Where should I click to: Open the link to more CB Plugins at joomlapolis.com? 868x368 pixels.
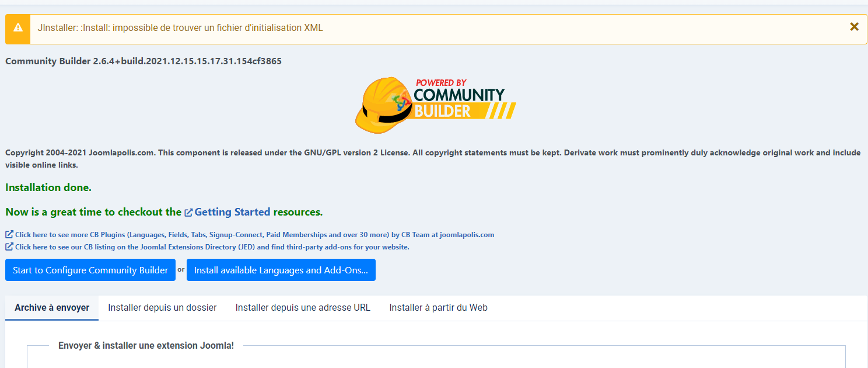[254, 235]
